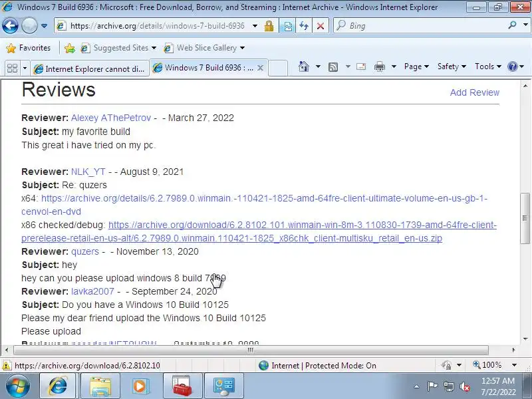Viewport: 532px width, 399px height.
Task: Click the taskbar clock 12:57 AM
Action: coord(498,386)
